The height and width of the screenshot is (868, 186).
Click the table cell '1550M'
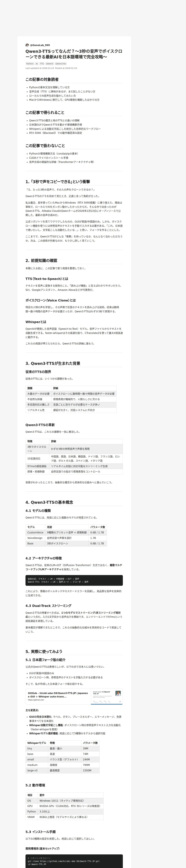(91, 770)
